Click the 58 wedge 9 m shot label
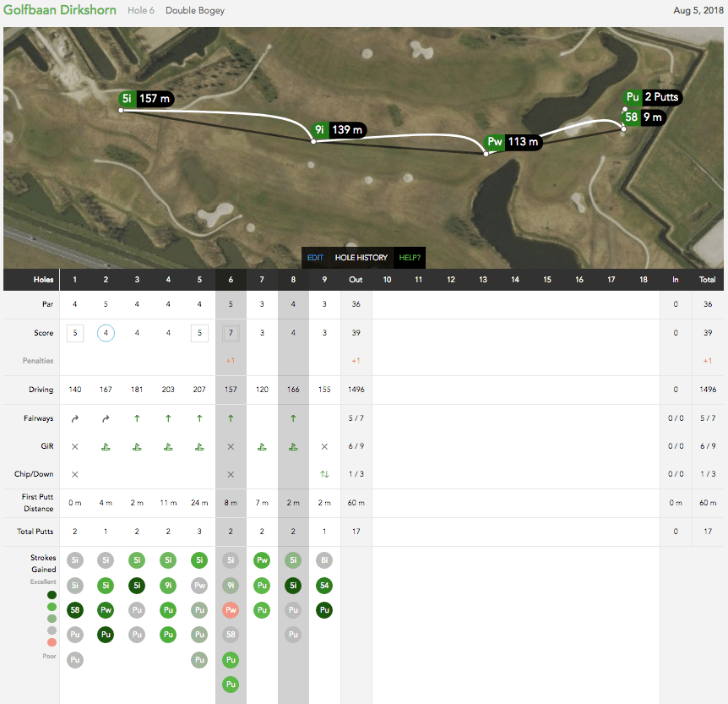Image resolution: width=728 pixels, height=704 pixels. [x=644, y=117]
